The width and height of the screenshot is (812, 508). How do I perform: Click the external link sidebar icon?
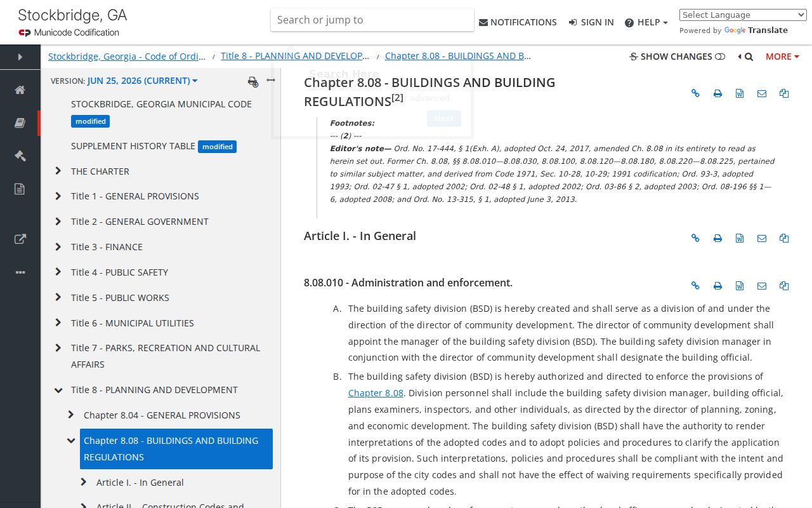(20, 239)
